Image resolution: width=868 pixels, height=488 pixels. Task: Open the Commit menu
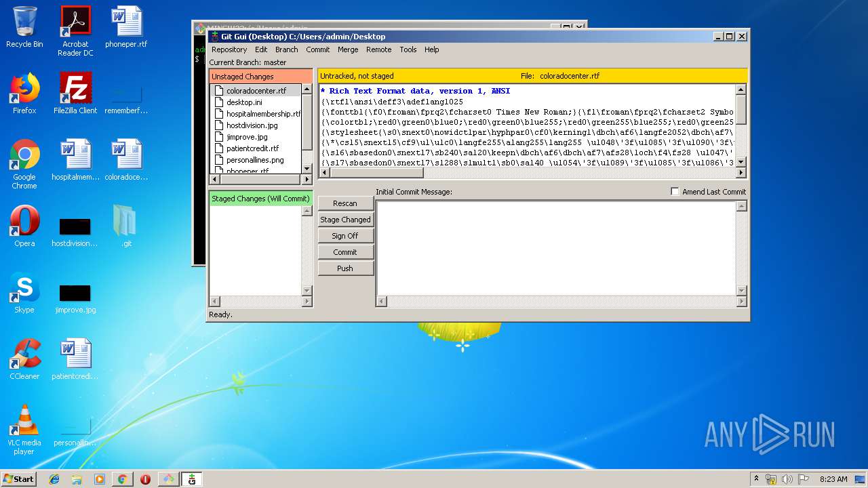(318, 49)
